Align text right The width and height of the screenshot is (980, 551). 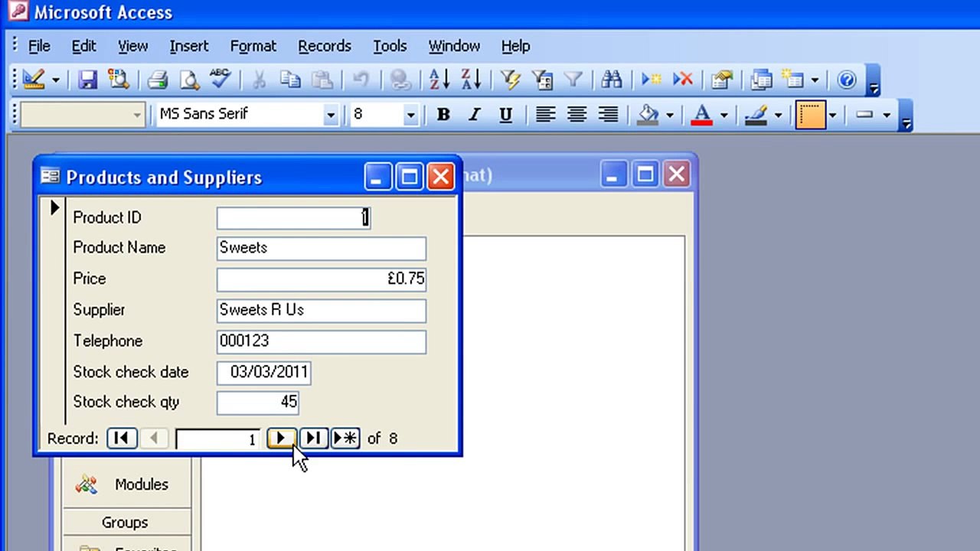(608, 115)
